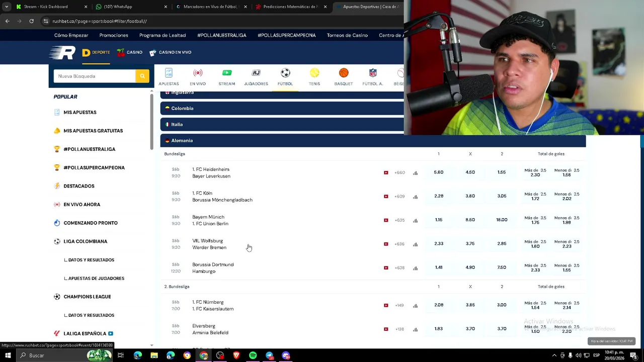644x362 pixels.
Task: Open #POLLASUPERCAMPEONA top menu link
Action: click(x=287, y=35)
